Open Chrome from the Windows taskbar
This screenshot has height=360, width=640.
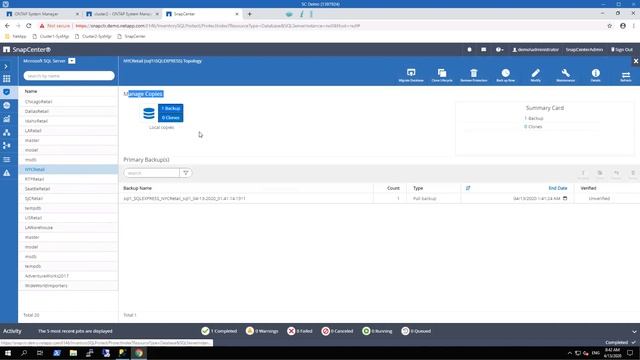(139, 353)
